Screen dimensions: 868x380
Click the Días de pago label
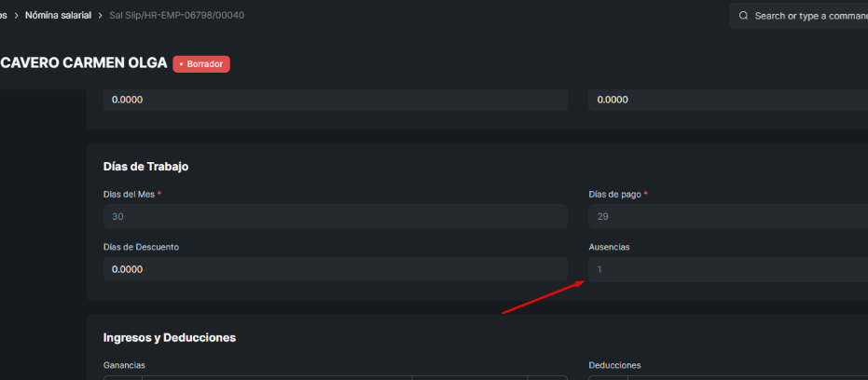point(615,194)
